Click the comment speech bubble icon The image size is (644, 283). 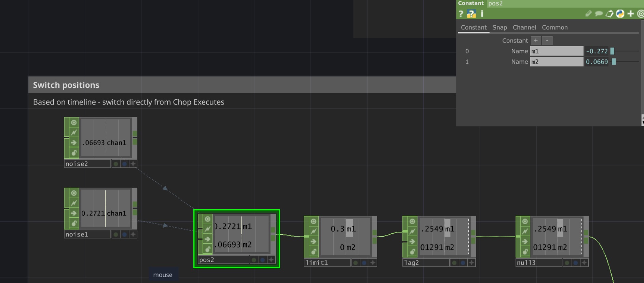click(x=599, y=14)
